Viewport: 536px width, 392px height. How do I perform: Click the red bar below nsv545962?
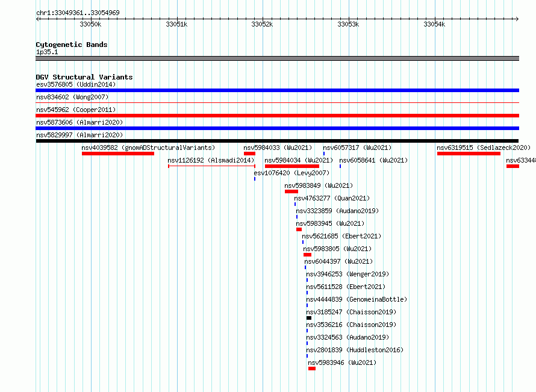(x=277, y=116)
